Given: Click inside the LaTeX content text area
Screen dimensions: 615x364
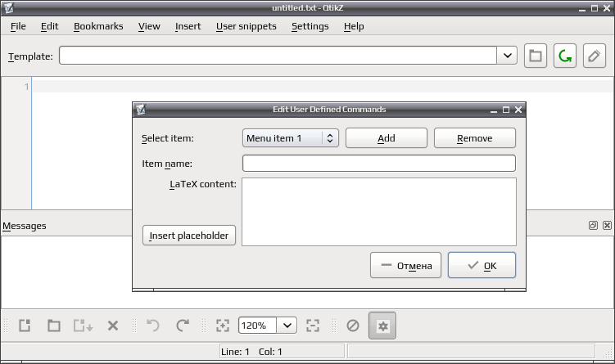Looking at the screenshot, I should pyautogui.click(x=379, y=212).
